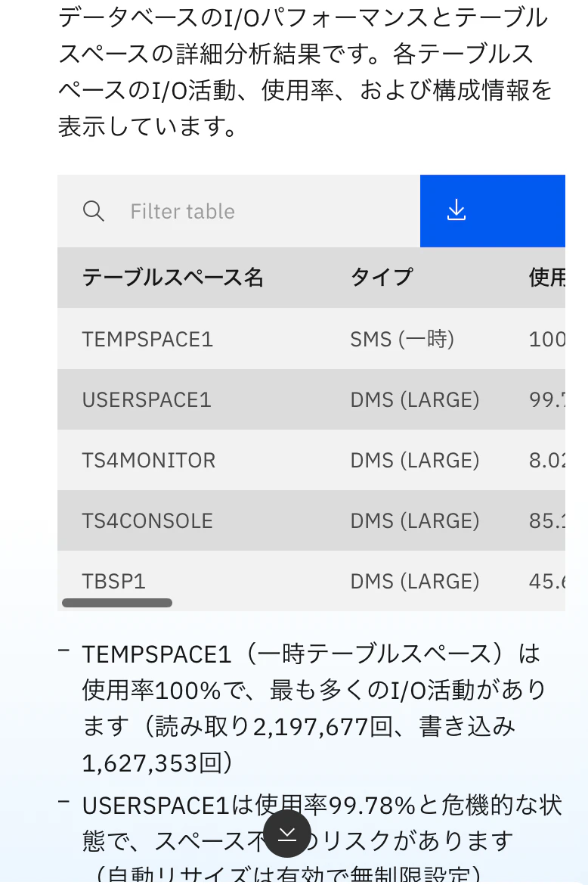588x885 pixels.
Task: Sort by テーブルスペース名 column header
Action: [x=173, y=278]
